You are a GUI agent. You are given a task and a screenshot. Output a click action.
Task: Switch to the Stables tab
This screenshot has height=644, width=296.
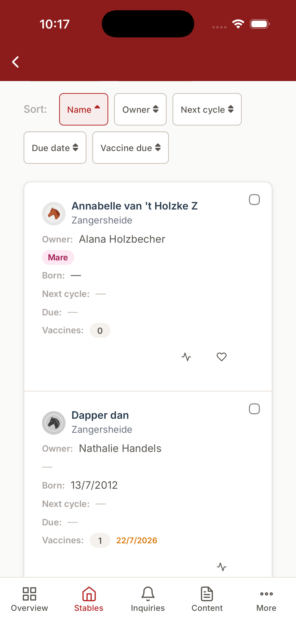(89, 599)
